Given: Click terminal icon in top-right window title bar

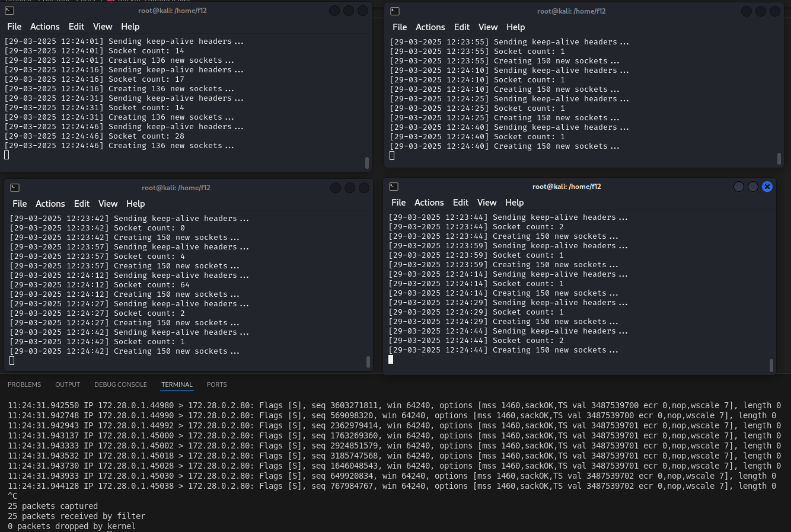Looking at the screenshot, I should pos(395,11).
